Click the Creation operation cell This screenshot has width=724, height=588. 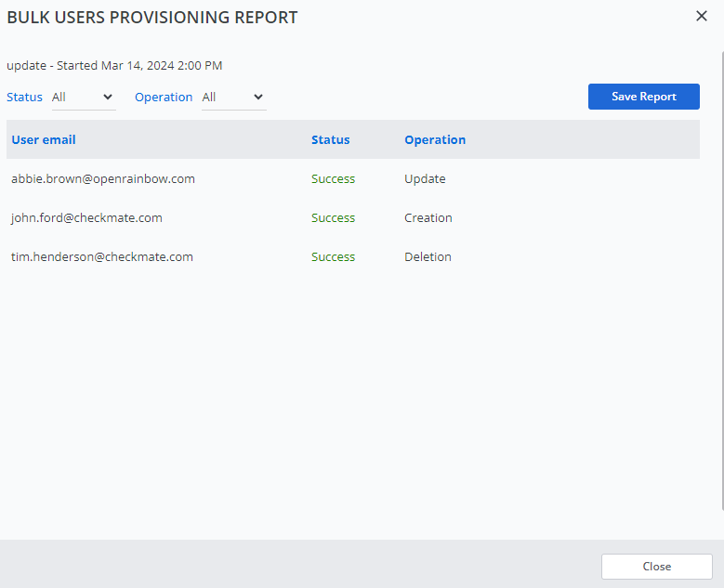click(428, 218)
